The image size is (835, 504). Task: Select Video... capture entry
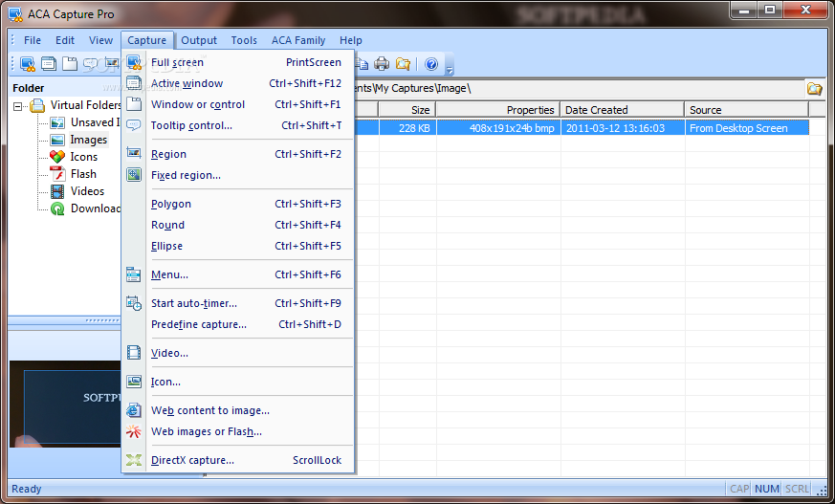click(238, 353)
